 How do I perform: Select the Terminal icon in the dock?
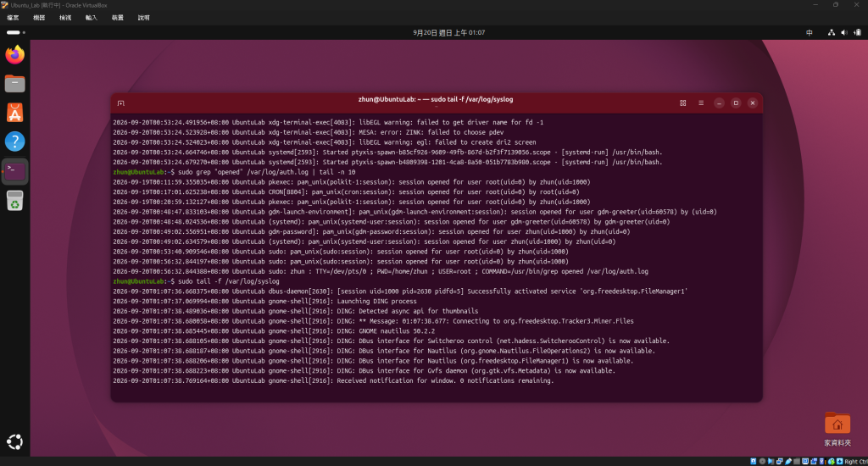15,171
